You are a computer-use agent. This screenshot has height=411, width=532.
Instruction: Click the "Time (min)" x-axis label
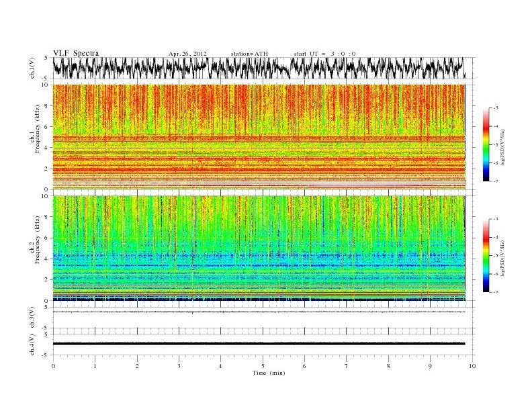coord(269,373)
